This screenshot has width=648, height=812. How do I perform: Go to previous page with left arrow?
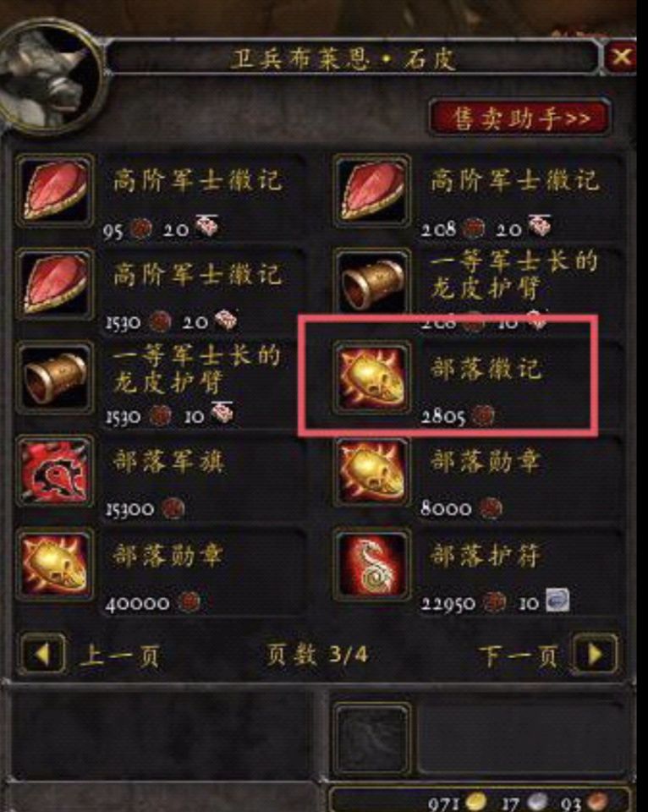[x=43, y=654]
